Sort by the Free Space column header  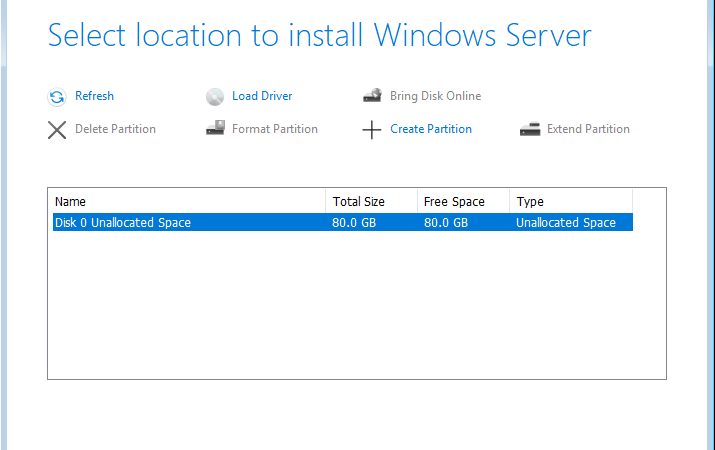[x=463, y=202]
